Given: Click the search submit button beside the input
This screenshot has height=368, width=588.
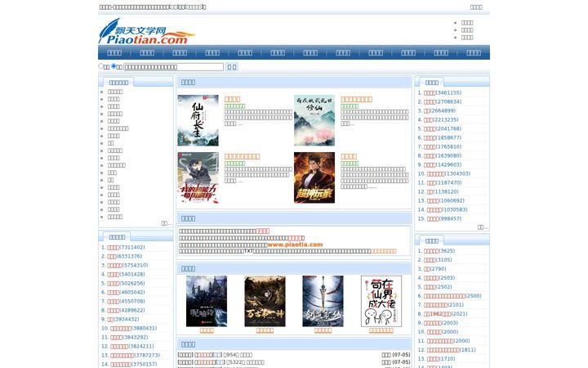Looking at the screenshot, I should pos(232,67).
